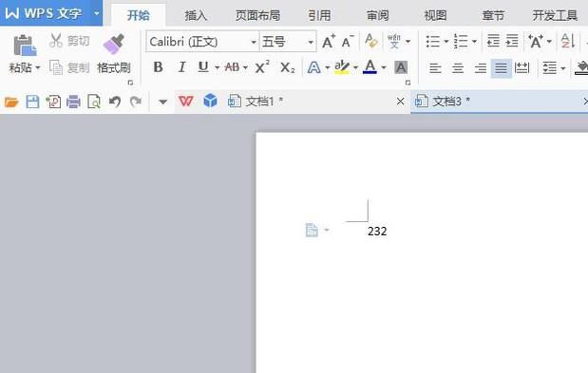Click the redo arrow
This screenshot has height=373, width=588.
(136, 102)
